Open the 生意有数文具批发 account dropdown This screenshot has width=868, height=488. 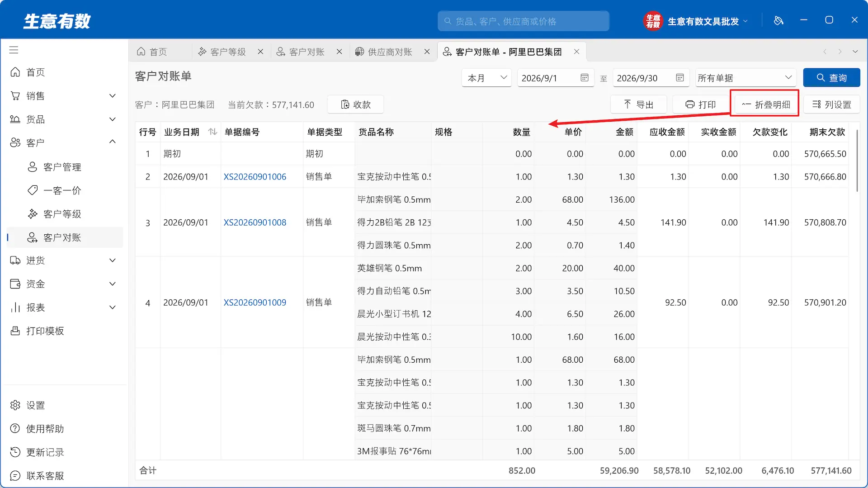point(707,21)
